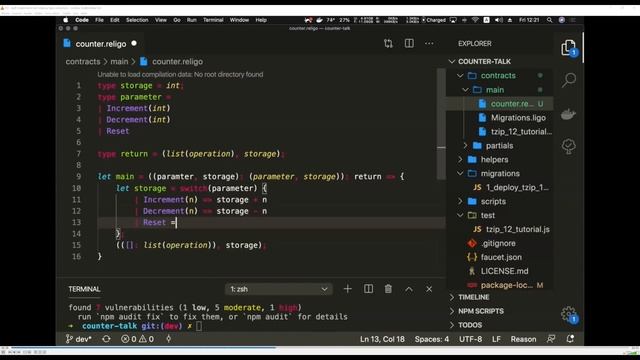Maximize the terminal panel with up chevron
The width and height of the screenshot is (640, 360).
coord(409,289)
